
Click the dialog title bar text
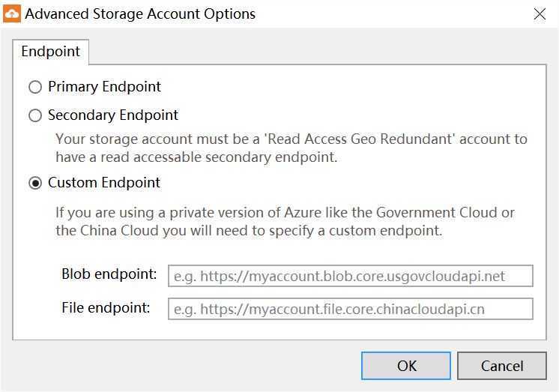click(140, 14)
